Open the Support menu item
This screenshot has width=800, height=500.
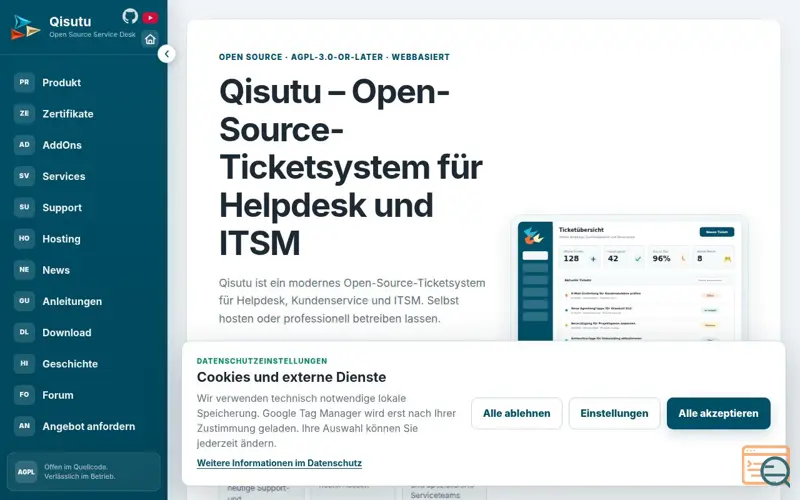click(x=84, y=208)
